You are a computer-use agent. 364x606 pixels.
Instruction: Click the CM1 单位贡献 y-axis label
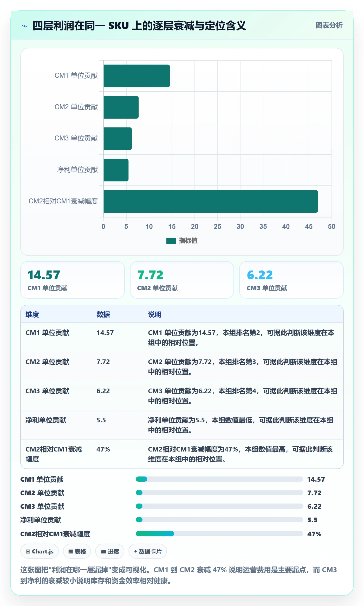click(x=76, y=76)
